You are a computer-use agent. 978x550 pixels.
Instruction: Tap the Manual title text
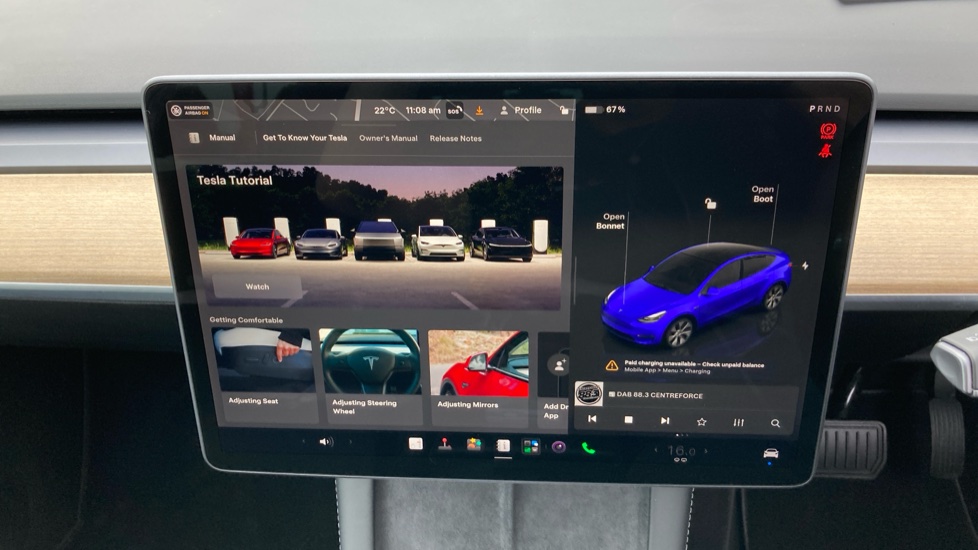[222, 138]
